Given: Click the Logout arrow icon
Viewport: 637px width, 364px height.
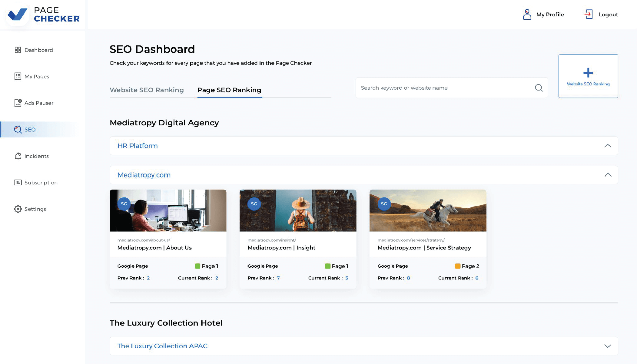Looking at the screenshot, I should coord(589,14).
